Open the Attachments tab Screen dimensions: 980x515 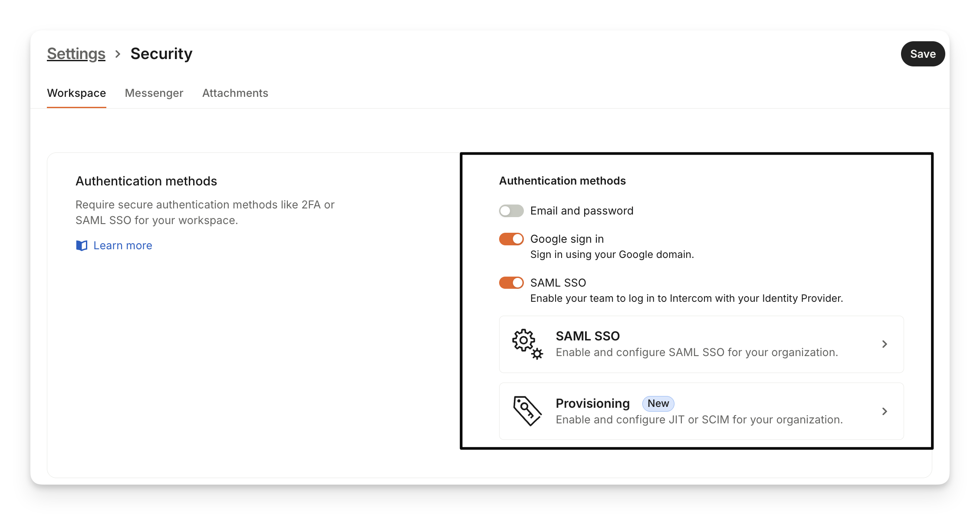coord(235,93)
